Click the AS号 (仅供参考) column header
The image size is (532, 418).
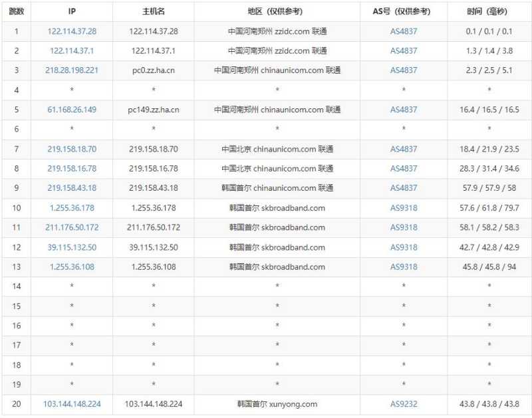click(x=402, y=11)
